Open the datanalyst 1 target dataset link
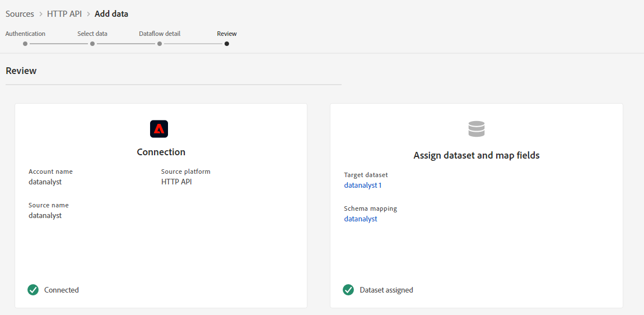 (x=362, y=185)
